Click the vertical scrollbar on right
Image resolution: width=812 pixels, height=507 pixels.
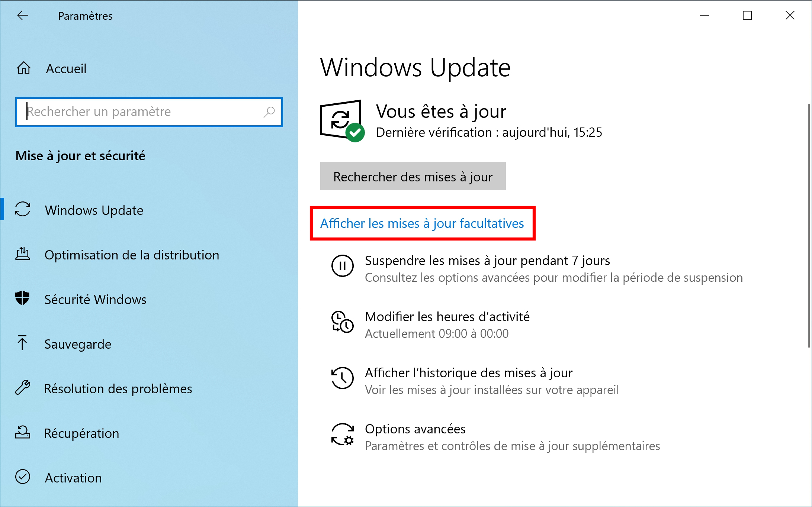(809, 226)
